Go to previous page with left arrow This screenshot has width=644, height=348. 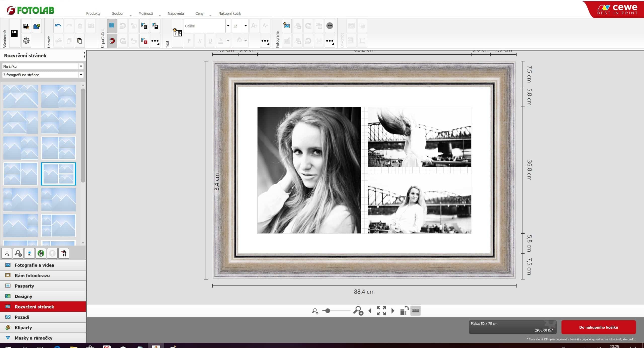click(x=370, y=311)
